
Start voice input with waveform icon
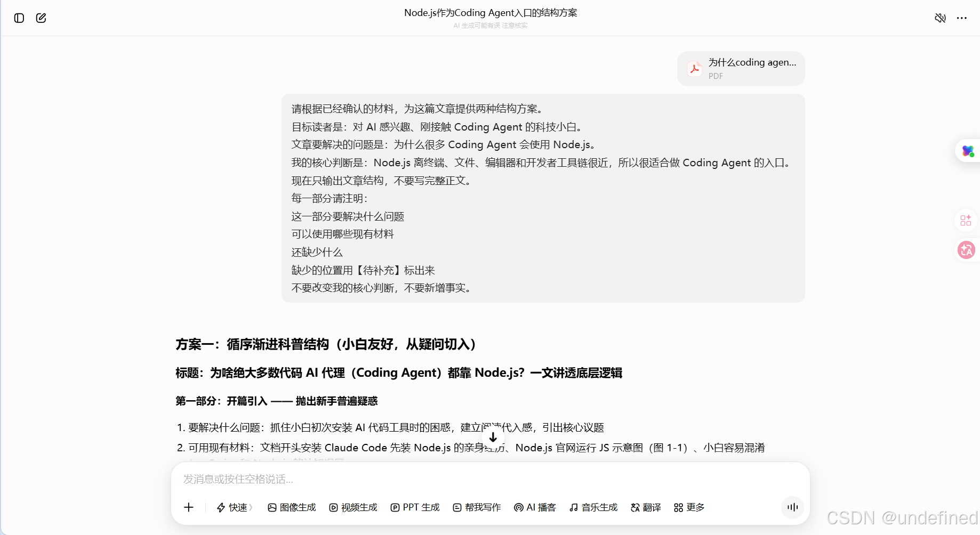(793, 507)
